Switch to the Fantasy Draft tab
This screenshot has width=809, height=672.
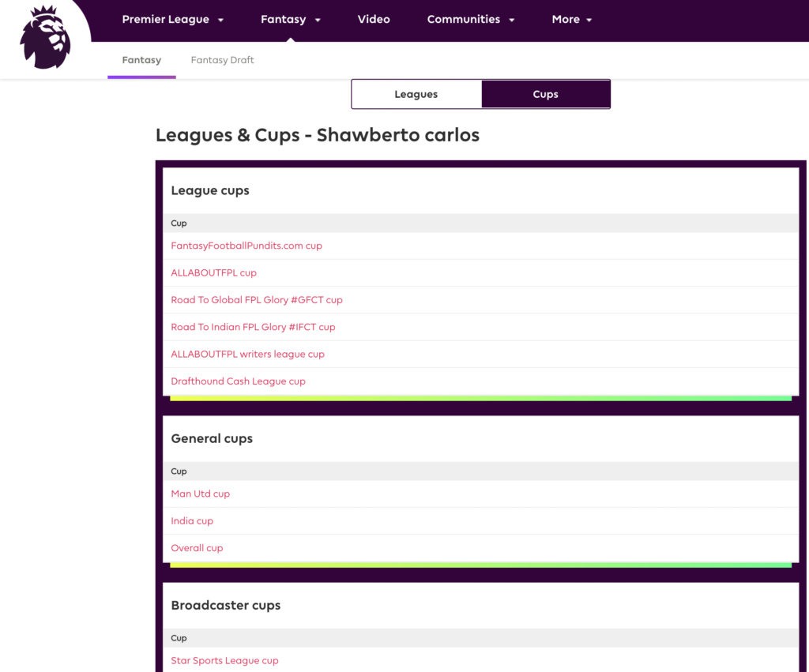(222, 60)
